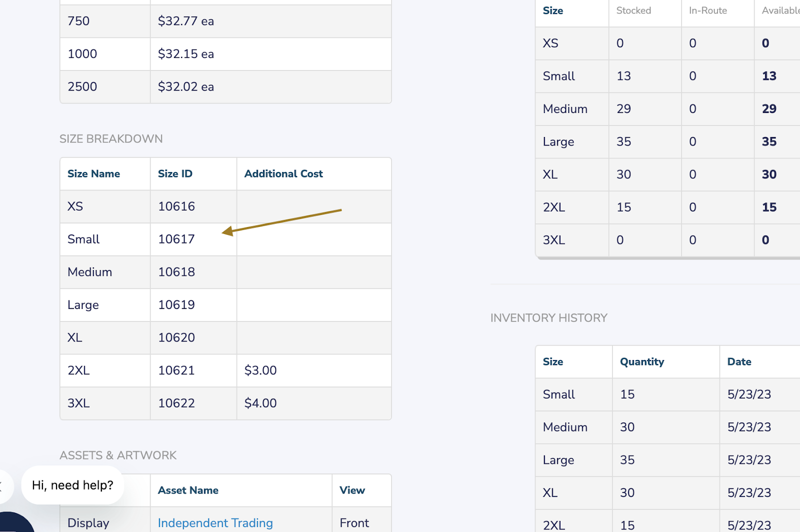800x532 pixels.
Task: Click the Asset Name column header
Action: (188, 490)
